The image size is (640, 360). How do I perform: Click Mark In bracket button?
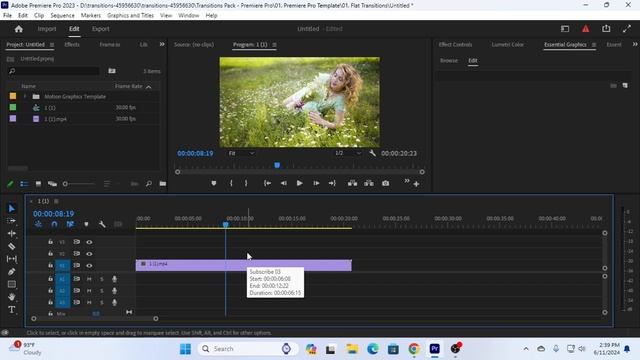point(231,184)
